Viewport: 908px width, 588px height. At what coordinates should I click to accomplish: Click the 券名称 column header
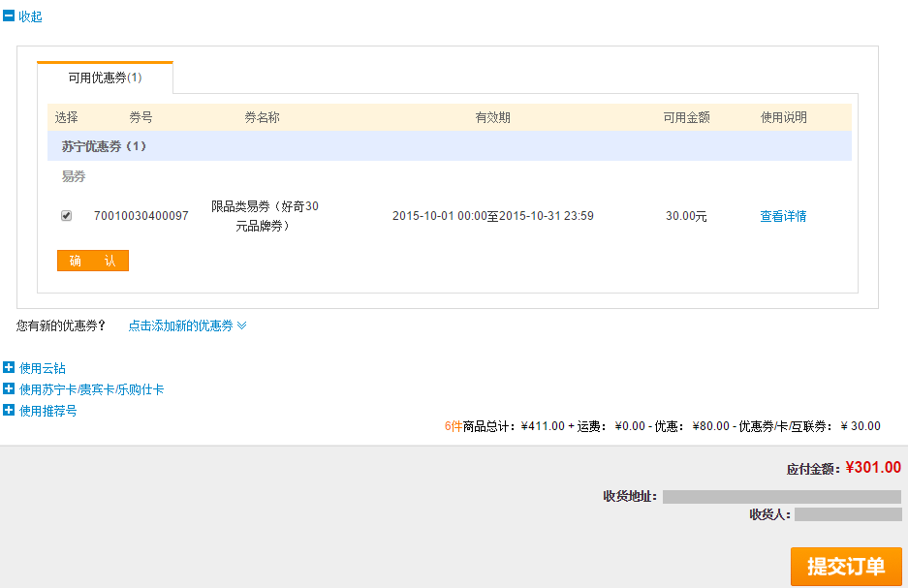click(263, 117)
